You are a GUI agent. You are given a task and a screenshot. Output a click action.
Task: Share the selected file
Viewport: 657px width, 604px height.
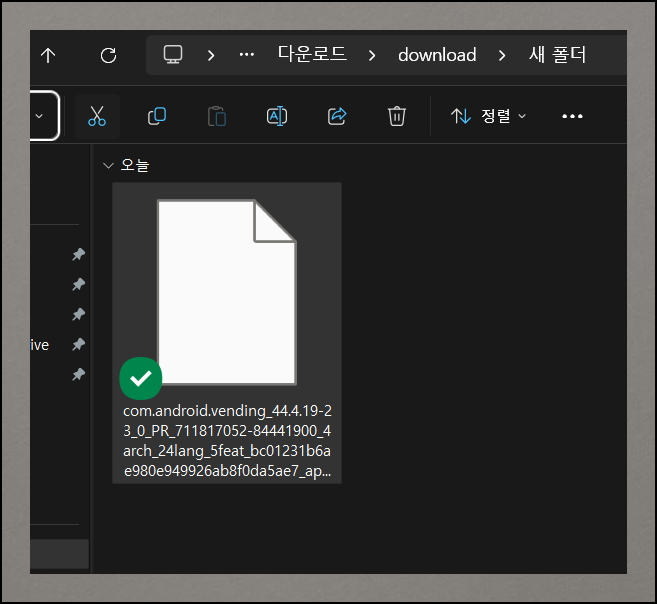click(x=337, y=116)
